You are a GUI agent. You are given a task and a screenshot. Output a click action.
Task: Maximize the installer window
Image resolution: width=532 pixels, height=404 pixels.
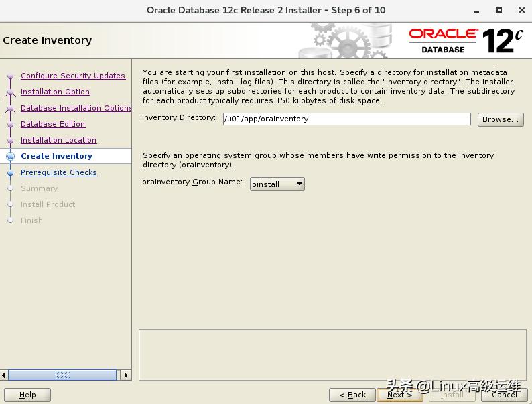[498, 10]
